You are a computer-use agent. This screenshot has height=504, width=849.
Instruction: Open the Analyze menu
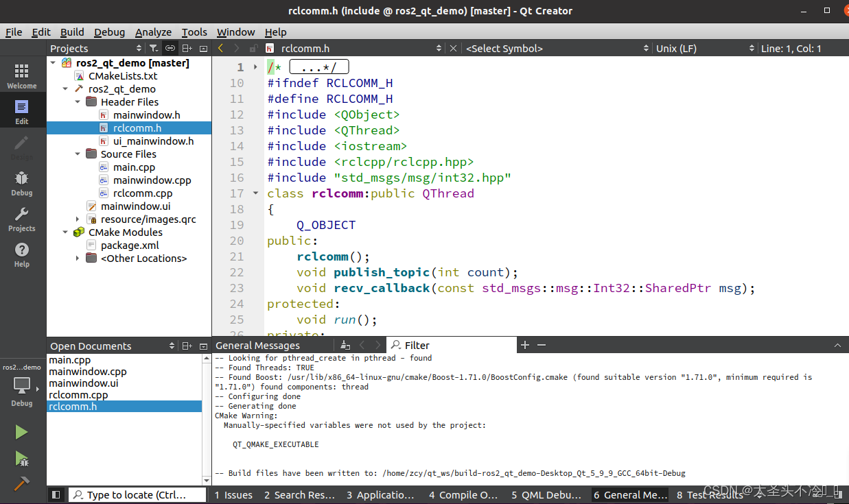pos(153,32)
